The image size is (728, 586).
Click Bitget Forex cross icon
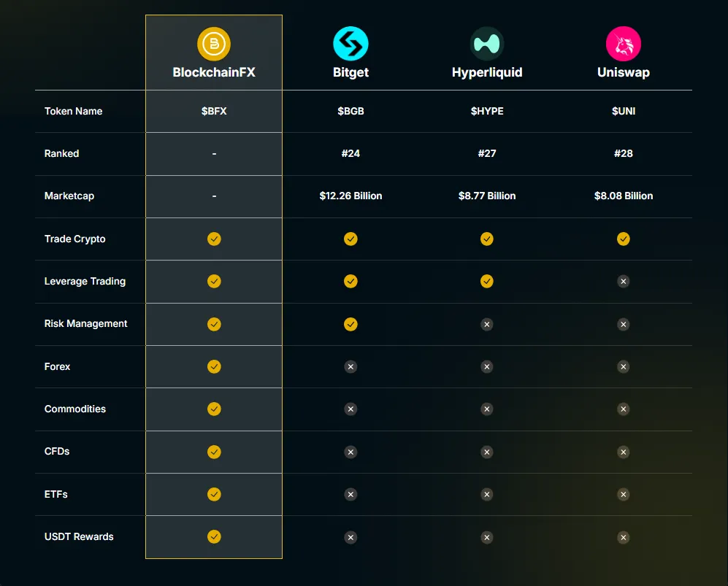click(350, 366)
